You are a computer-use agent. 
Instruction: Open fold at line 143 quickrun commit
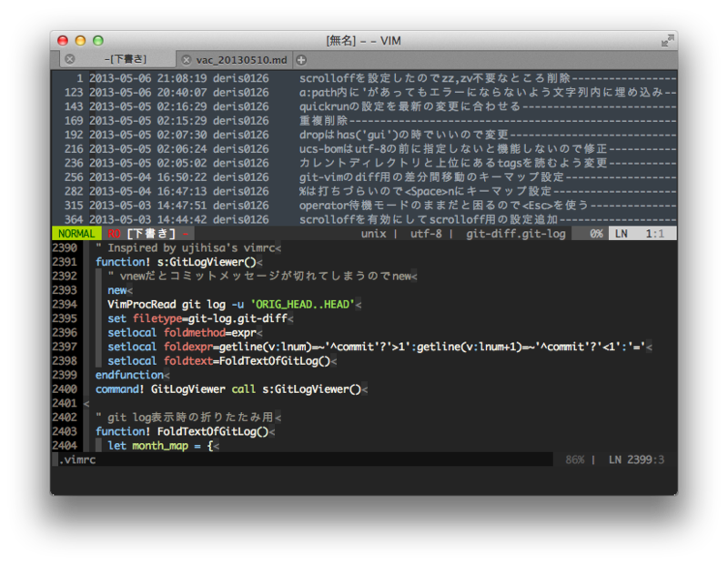(364, 106)
